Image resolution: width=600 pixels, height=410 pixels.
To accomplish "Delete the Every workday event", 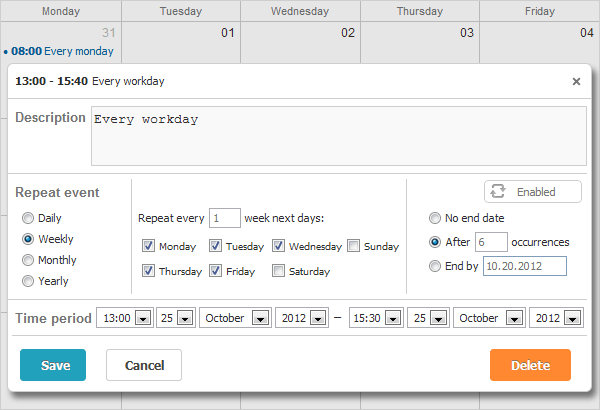I will tap(530, 365).
